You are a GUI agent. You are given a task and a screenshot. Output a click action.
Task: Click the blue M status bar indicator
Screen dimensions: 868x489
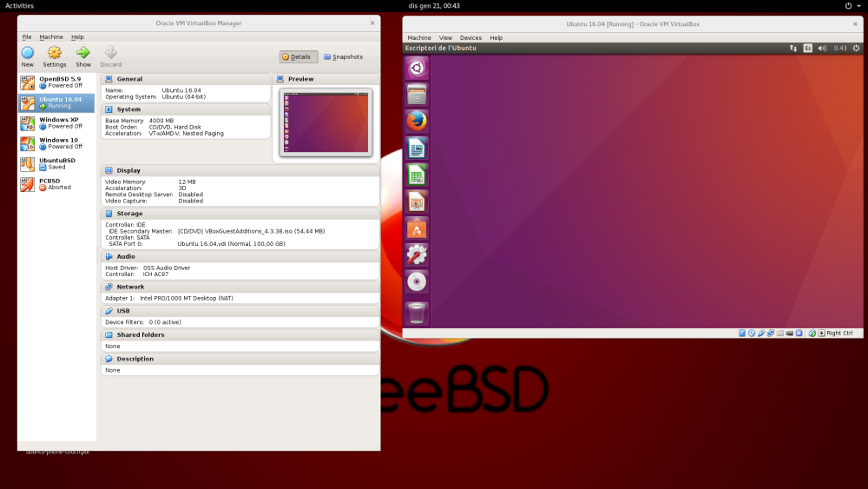coord(799,334)
